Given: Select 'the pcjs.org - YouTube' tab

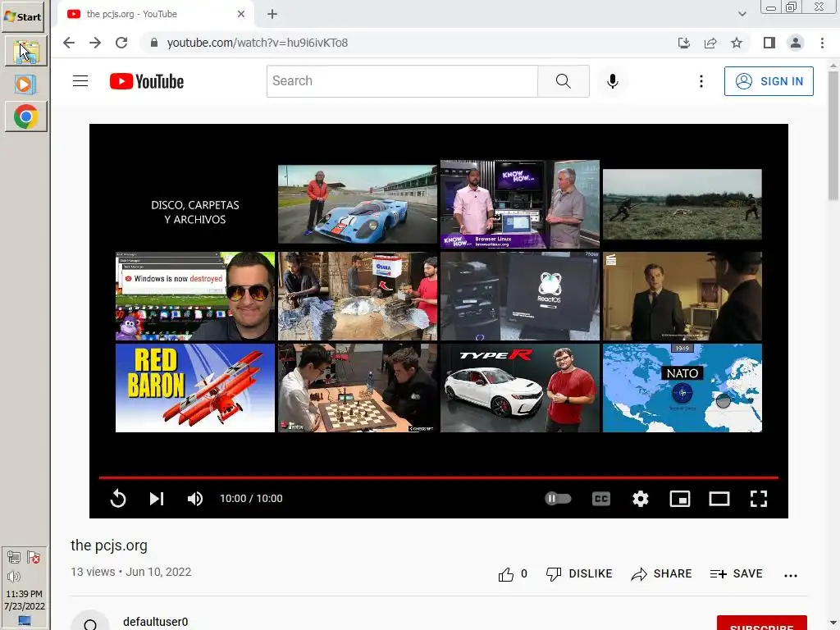Looking at the screenshot, I should [154, 14].
